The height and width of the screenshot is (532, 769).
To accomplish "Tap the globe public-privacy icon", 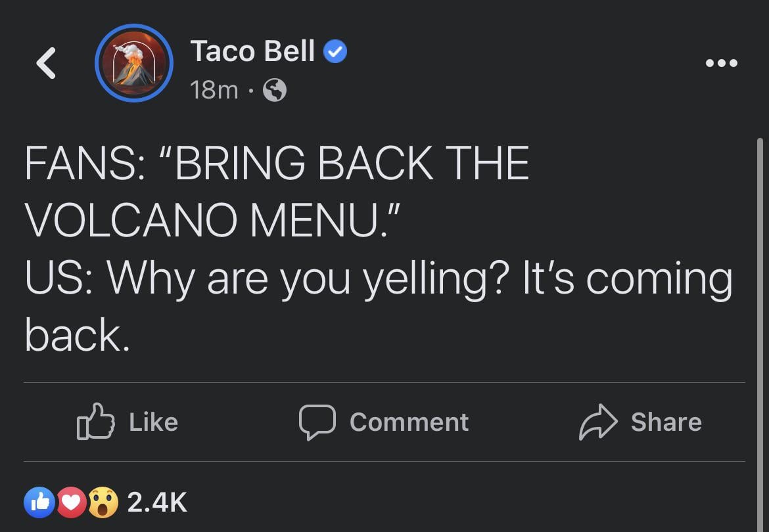I will pos(275,90).
